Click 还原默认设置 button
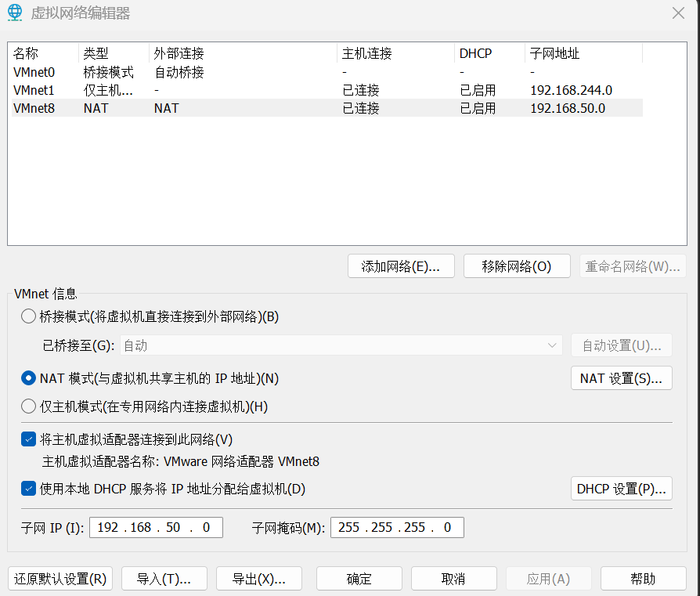 click(60, 579)
